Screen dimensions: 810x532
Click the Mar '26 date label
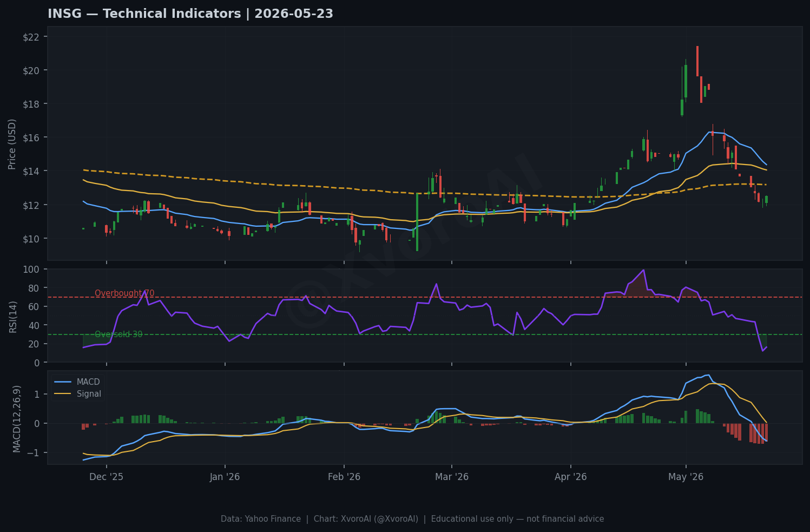coord(452,477)
